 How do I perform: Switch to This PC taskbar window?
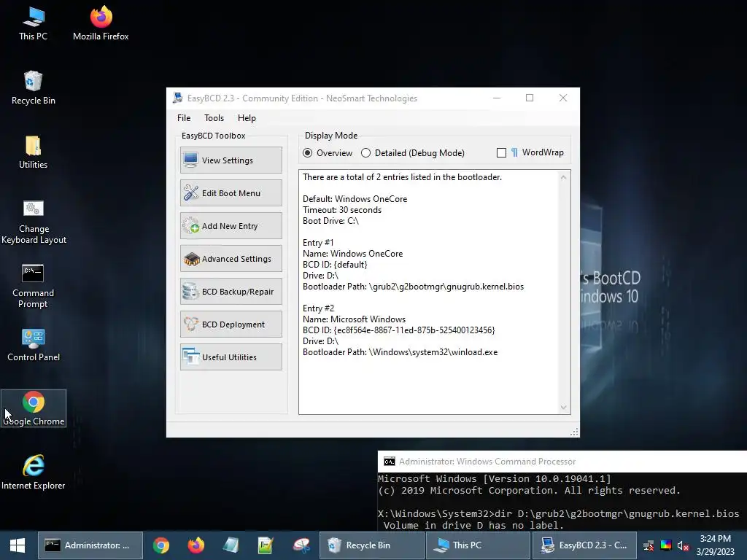[478, 545]
